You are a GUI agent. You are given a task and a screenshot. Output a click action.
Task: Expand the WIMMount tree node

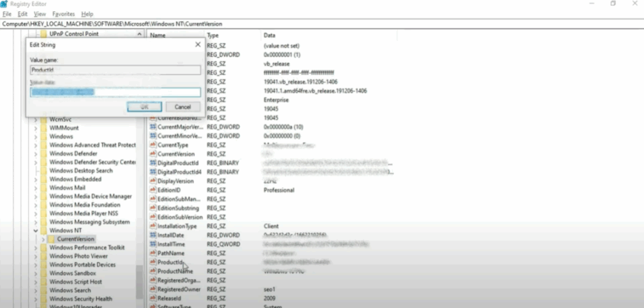pyautogui.click(x=36, y=128)
